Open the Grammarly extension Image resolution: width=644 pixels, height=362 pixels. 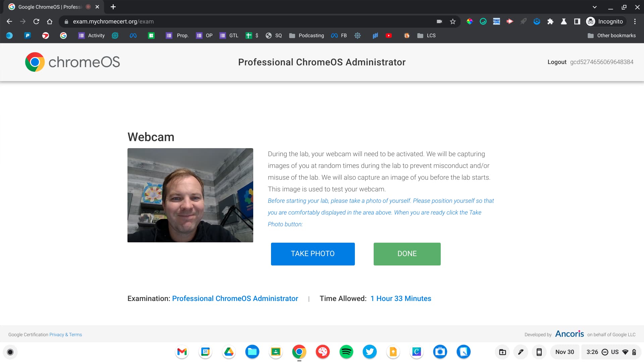pyautogui.click(x=483, y=21)
